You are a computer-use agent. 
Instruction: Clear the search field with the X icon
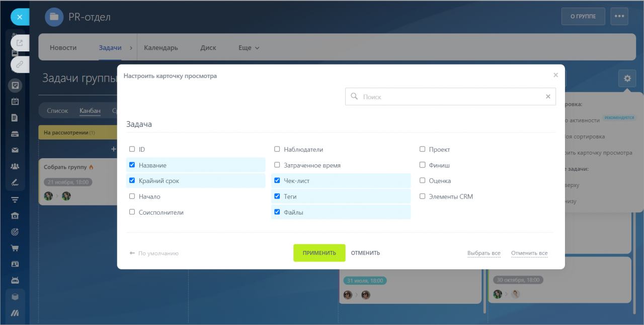click(x=548, y=97)
